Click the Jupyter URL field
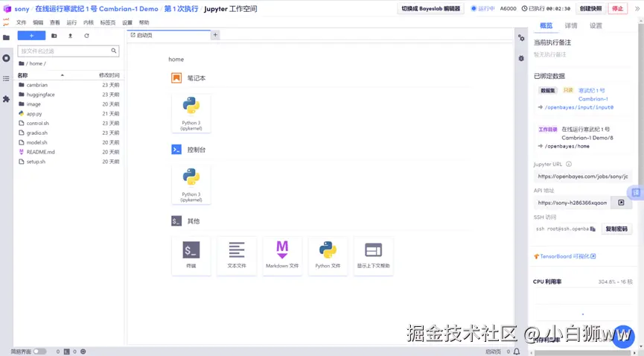Screen dimensions: 644x356 click(583, 177)
